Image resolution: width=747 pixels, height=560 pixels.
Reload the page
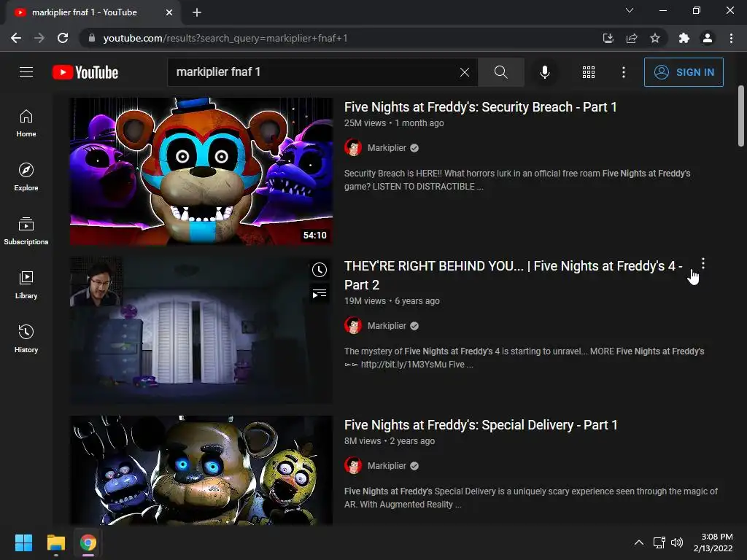tap(63, 38)
